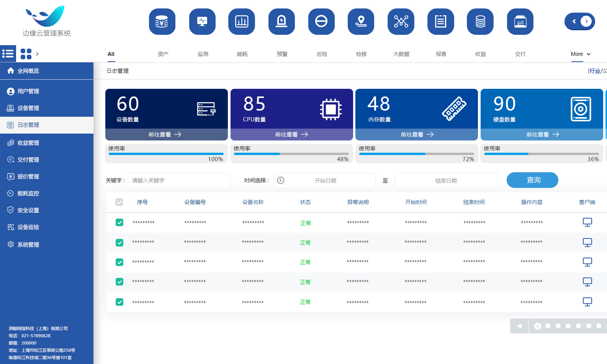Open 设备巡检 in sidebar
607x364 pixels.
47,227
